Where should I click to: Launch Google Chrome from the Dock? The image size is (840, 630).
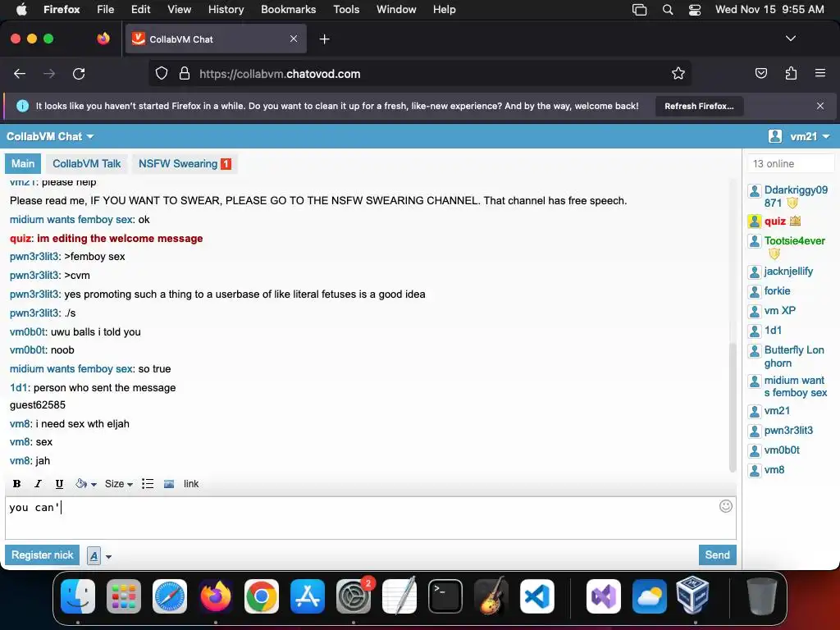tap(262, 596)
